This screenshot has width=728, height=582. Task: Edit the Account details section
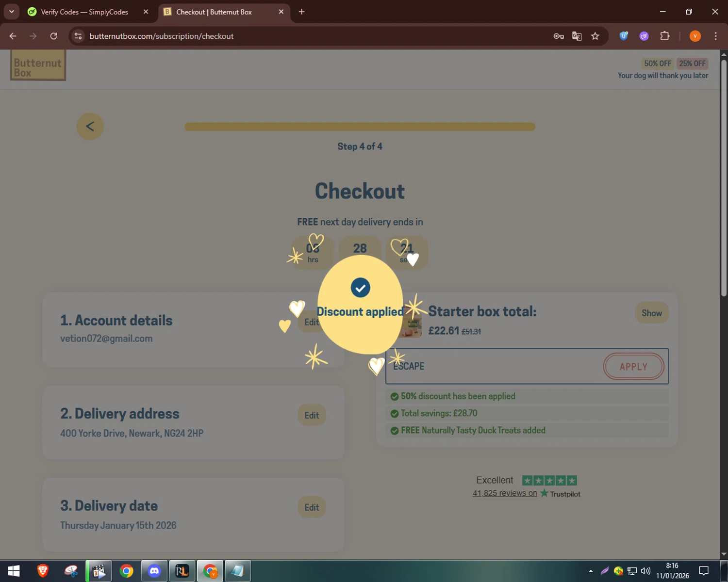[x=312, y=322]
